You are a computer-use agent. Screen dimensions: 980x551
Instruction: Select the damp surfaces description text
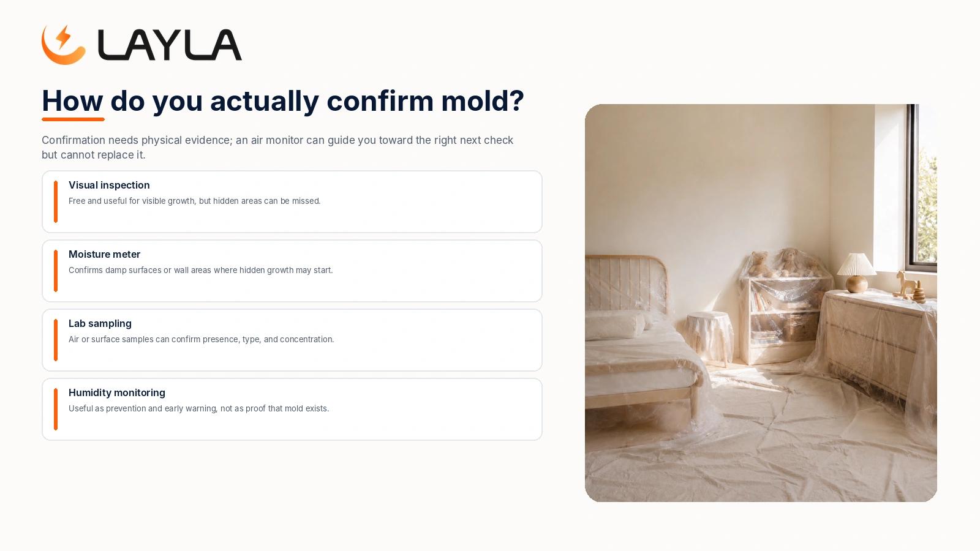(201, 270)
